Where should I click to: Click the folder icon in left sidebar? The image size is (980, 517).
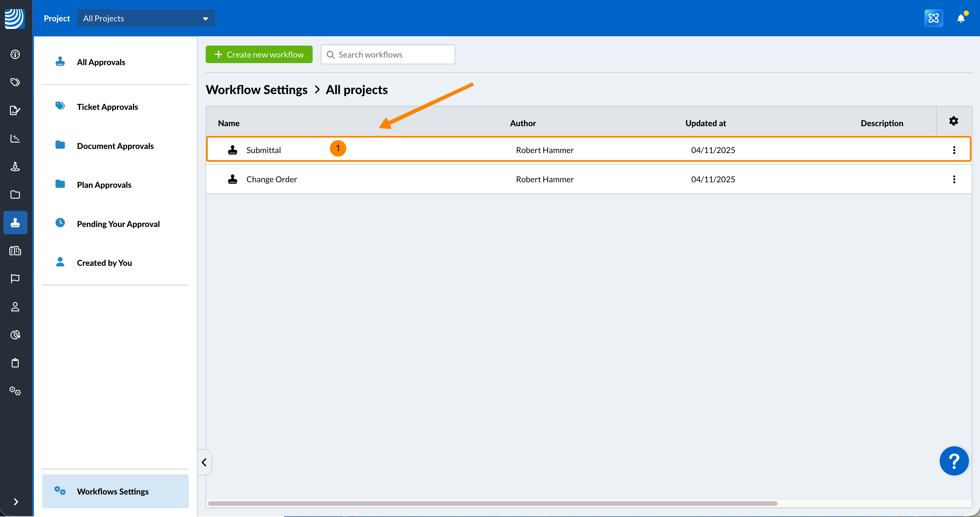pyautogui.click(x=15, y=195)
